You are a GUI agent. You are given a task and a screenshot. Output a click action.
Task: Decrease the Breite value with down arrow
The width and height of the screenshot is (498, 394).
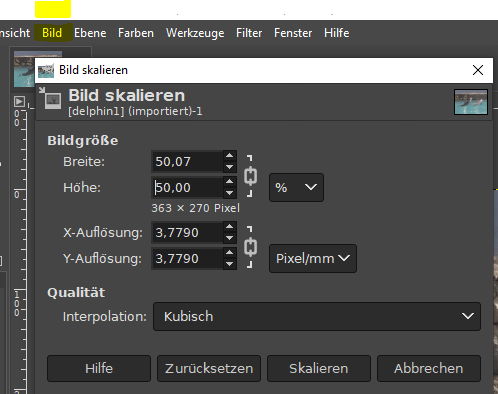point(229,167)
